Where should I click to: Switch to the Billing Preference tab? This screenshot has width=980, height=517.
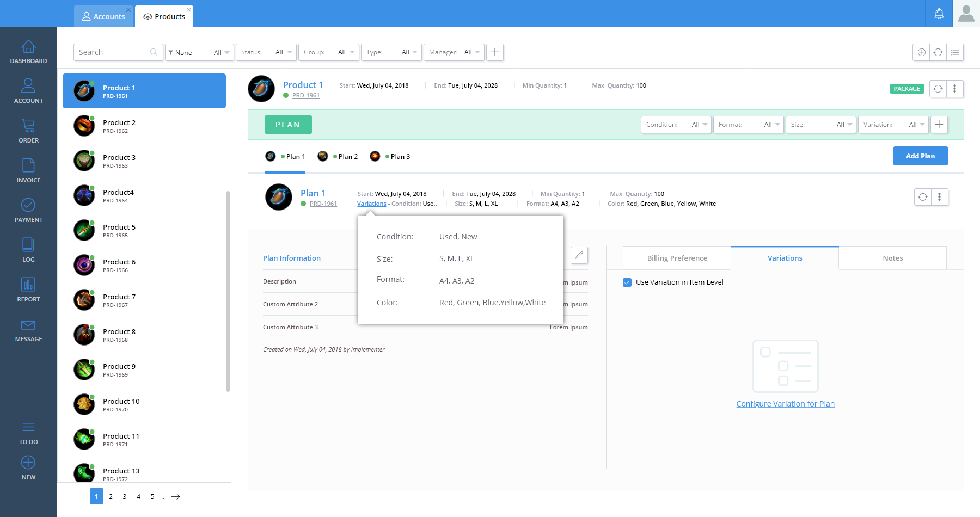(677, 258)
